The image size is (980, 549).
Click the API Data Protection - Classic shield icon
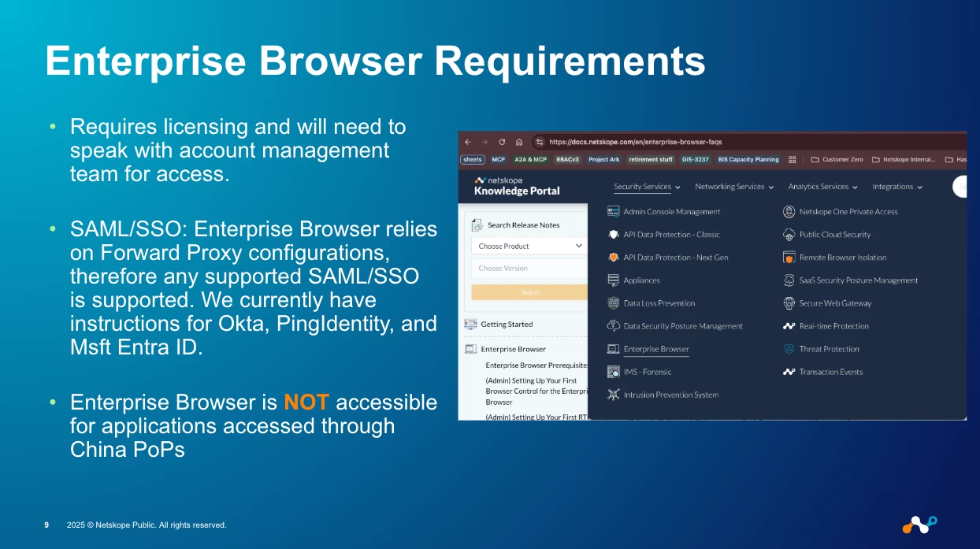(x=613, y=235)
